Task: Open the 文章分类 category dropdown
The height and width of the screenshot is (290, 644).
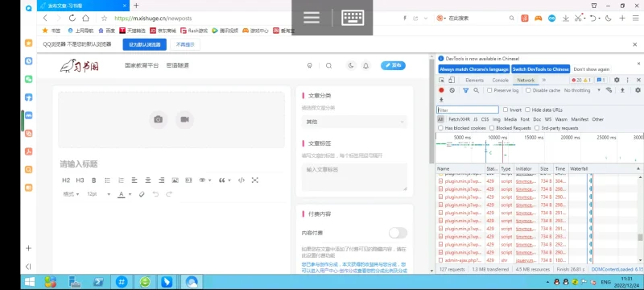Action: click(354, 122)
